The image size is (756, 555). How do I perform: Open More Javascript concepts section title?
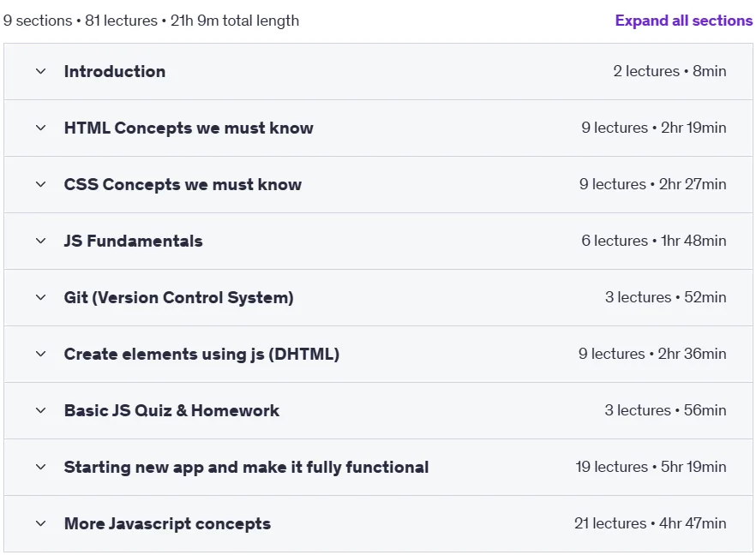(x=167, y=523)
